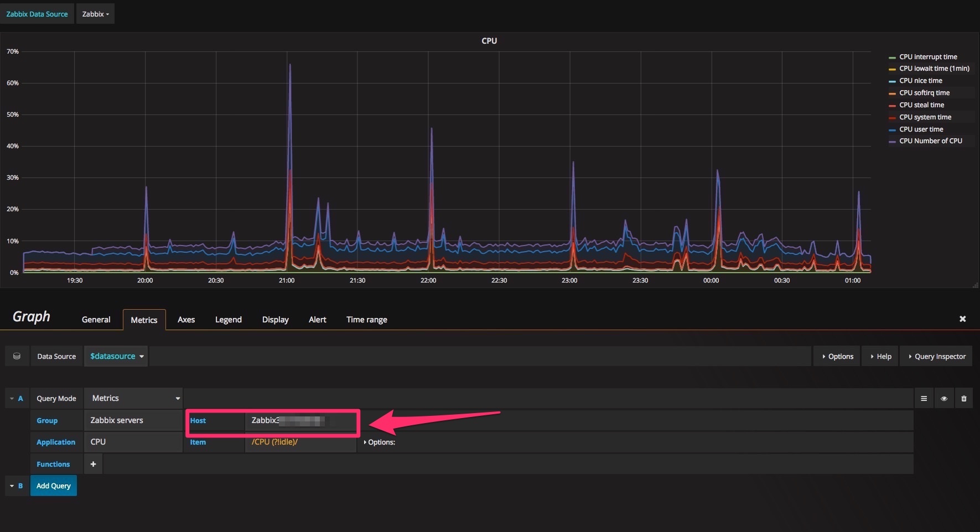Delete query A with trash icon
Image resolution: width=980 pixels, height=532 pixels.
pos(963,398)
